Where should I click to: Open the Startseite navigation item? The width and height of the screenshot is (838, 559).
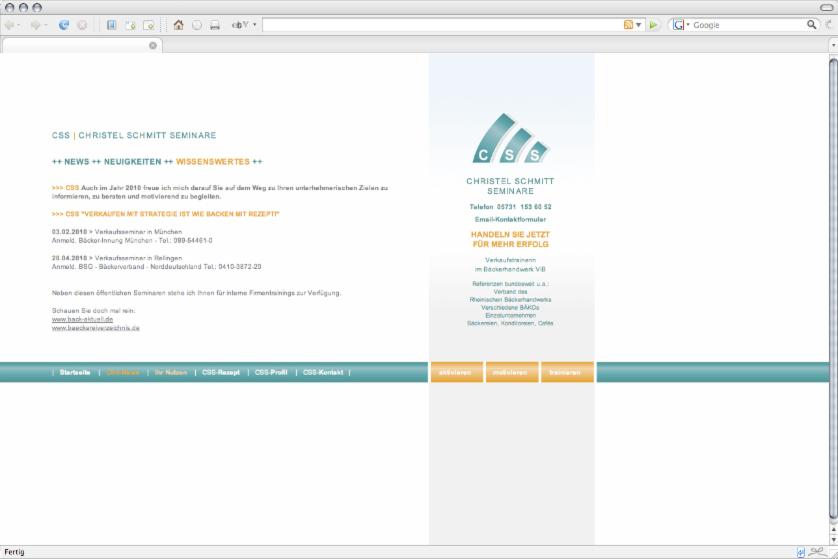pyautogui.click(x=75, y=372)
